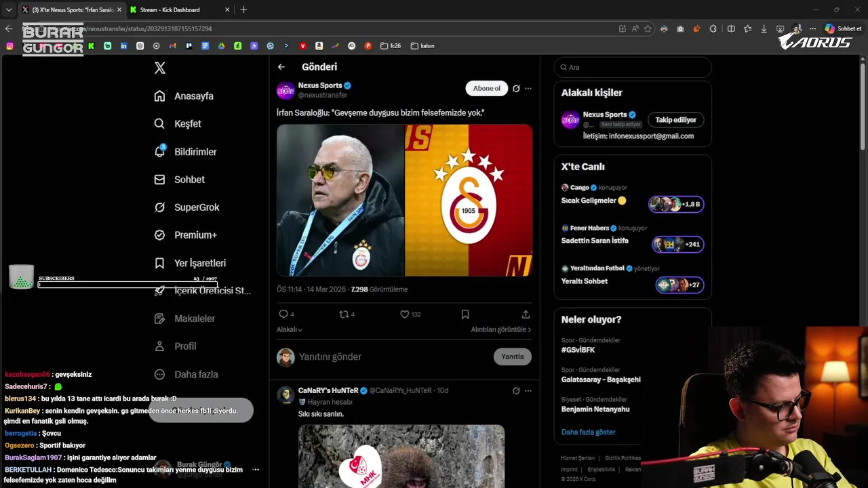Open browser extensions puzzle icon
The width and height of the screenshot is (868, 488).
click(x=713, y=28)
